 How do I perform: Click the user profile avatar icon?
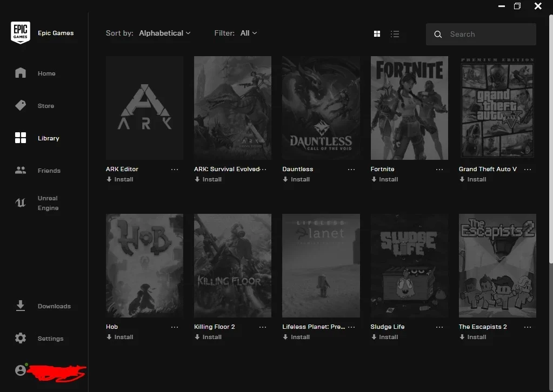tap(21, 370)
